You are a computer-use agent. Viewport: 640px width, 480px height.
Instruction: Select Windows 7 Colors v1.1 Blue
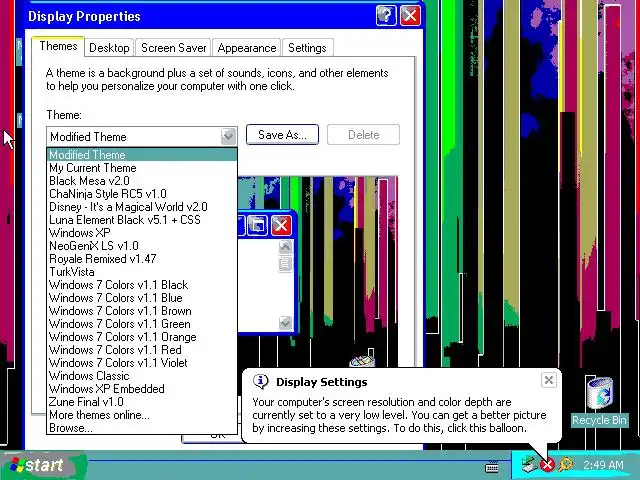click(x=142, y=298)
